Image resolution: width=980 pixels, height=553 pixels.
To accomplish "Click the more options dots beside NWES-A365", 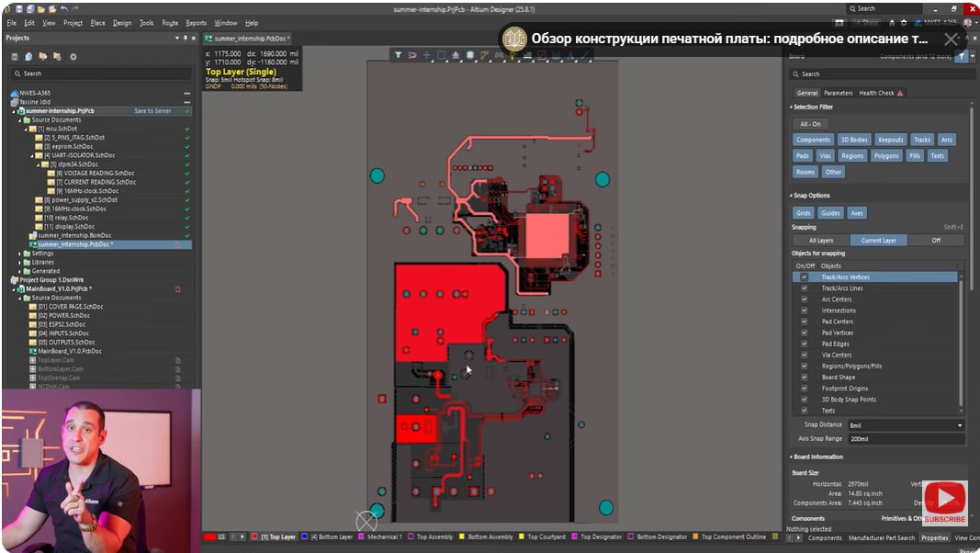I will click(x=186, y=93).
